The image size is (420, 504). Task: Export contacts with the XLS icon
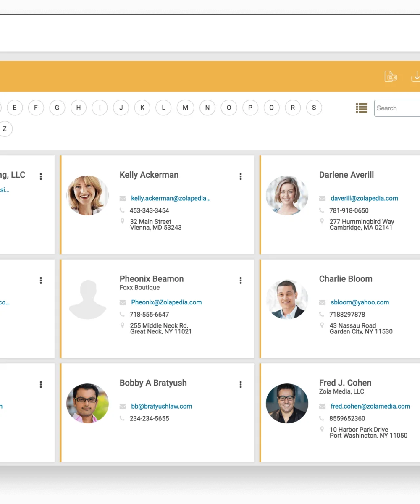point(391,76)
